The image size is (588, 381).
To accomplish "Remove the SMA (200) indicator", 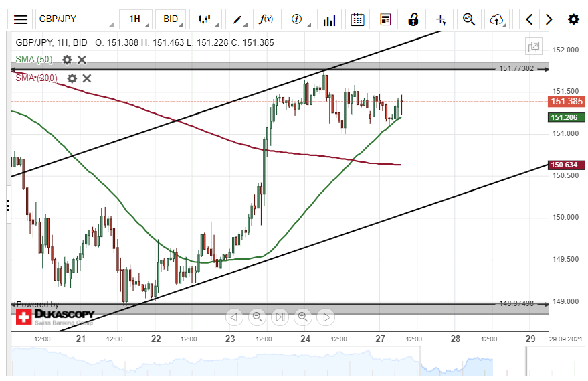I will [x=86, y=78].
